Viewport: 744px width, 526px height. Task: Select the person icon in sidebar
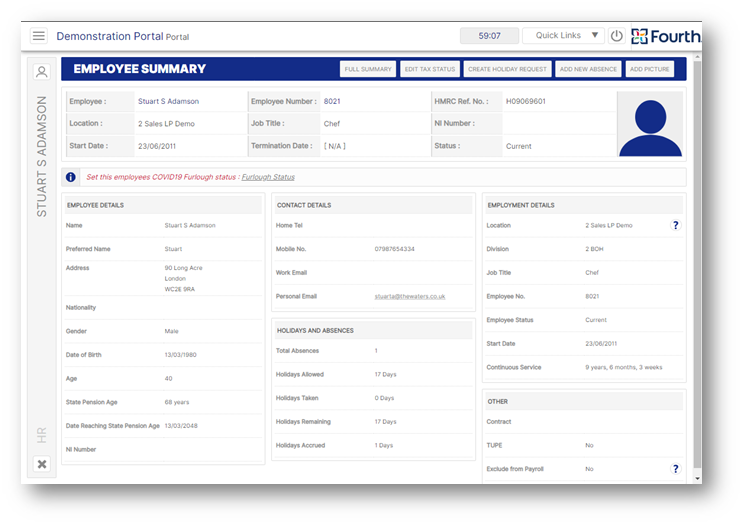(42, 72)
